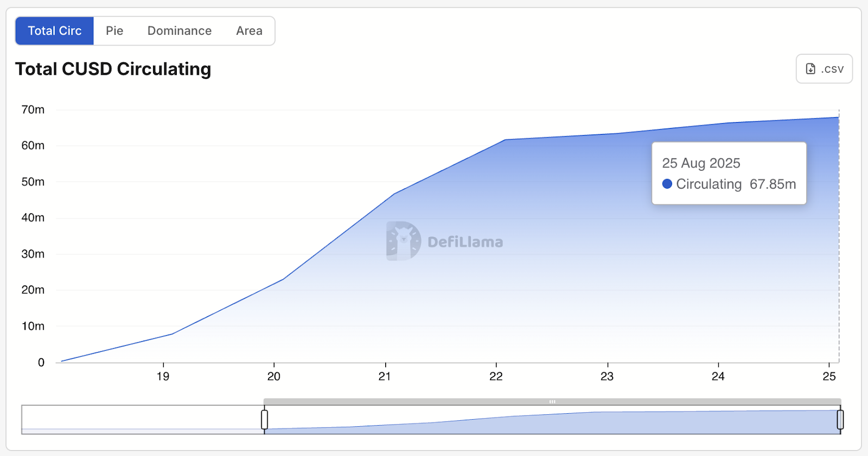Click the gray grip bar above range selector

[552, 402]
